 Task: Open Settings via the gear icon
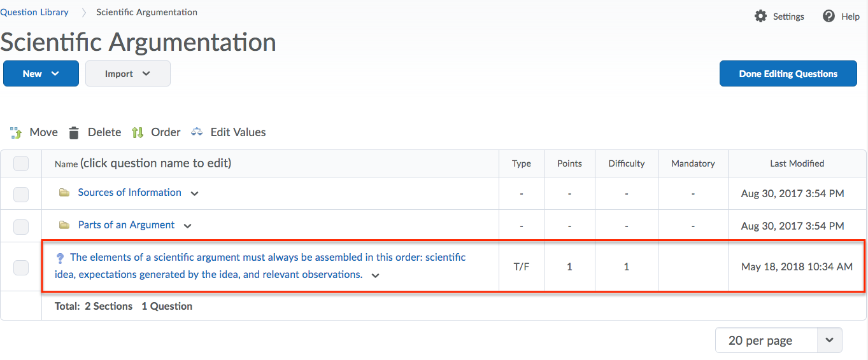click(x=760, y=16)
